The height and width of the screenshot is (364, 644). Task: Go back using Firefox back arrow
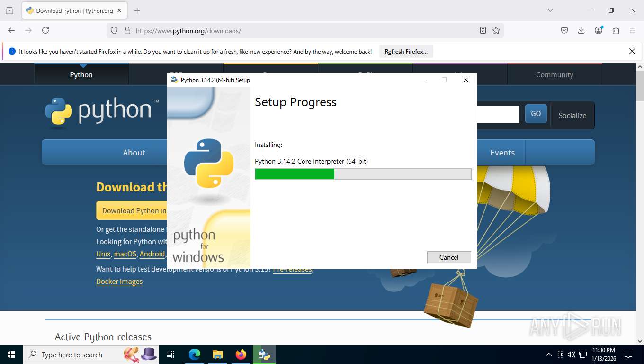tap(11, 30)
